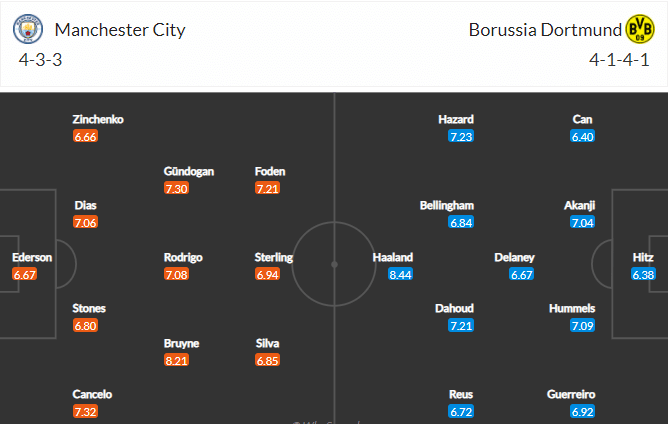Click player name Bellingham
Image resolution: width=668 pixels, height=424 pixels.
[446, 205]
